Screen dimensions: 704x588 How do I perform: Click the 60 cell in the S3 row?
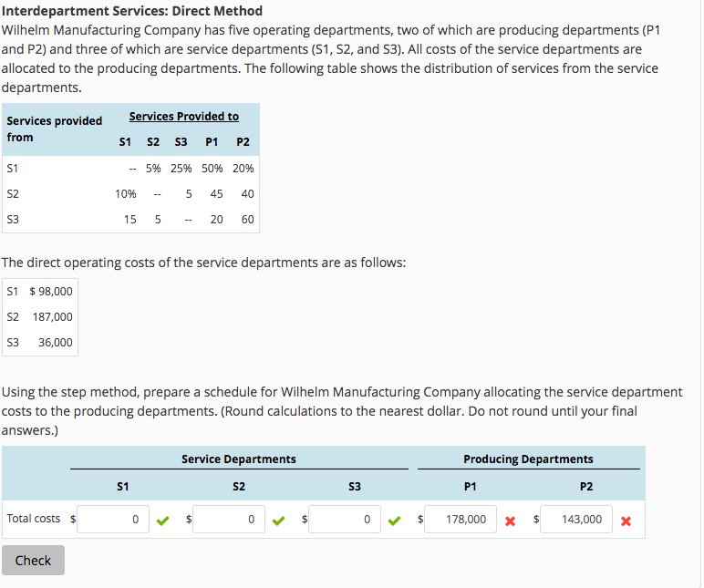pos(247,220)
